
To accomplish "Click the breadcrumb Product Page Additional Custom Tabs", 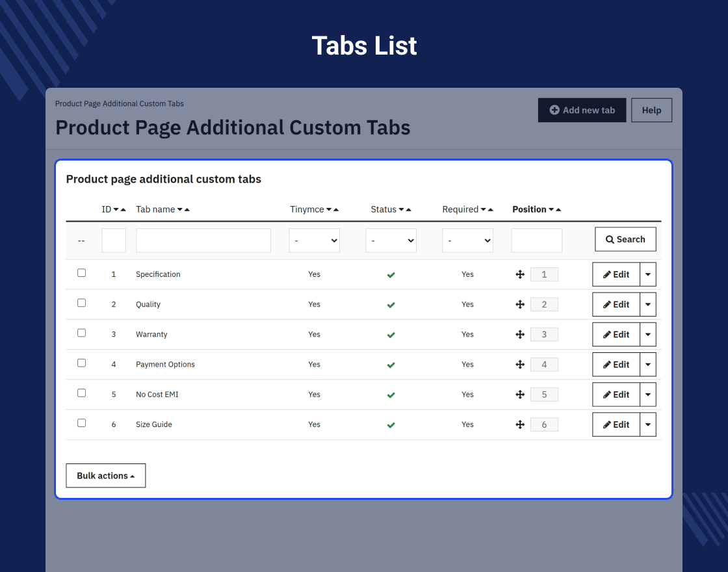I will [x=120, y=103].
